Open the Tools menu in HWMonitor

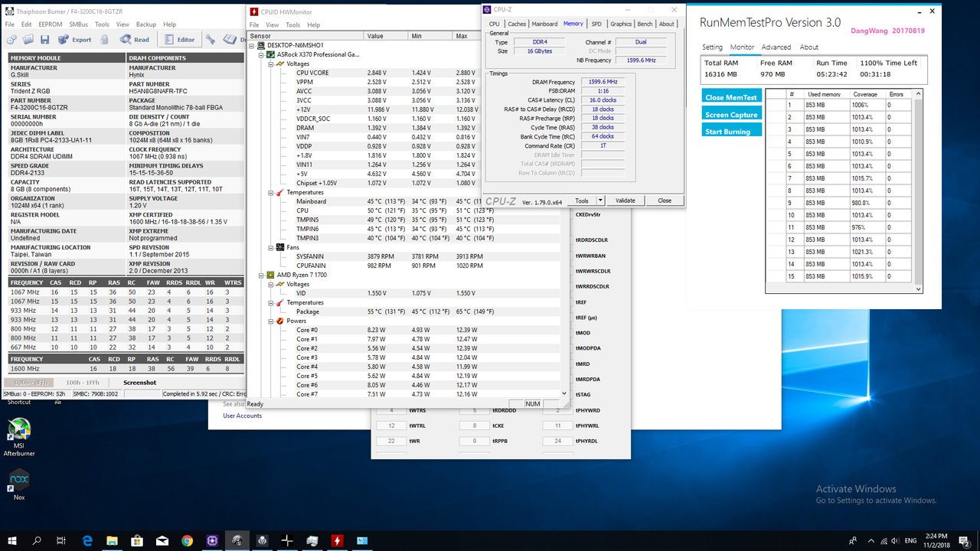293,24
